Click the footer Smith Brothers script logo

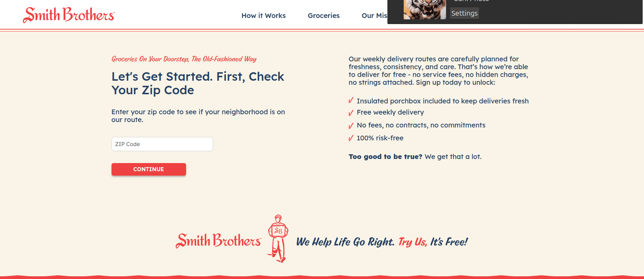[x=219, y=241]
